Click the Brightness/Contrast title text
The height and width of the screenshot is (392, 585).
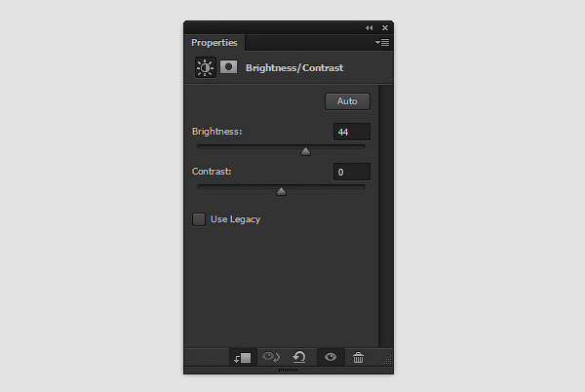click(294, 68)
